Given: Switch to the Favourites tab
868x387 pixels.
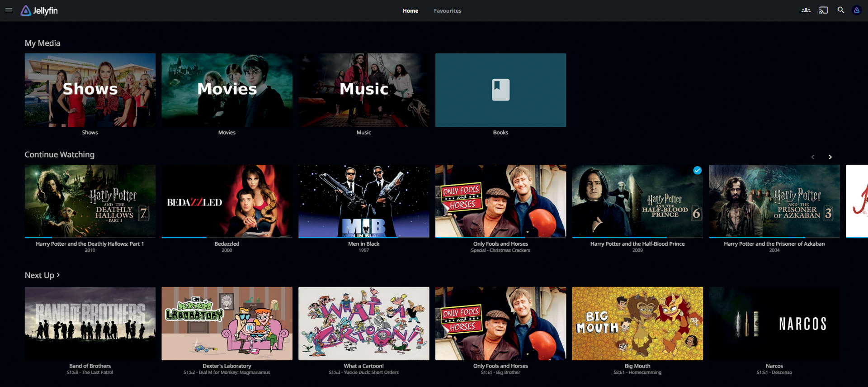Looking at the screenshot, I should tap(448, 11).
